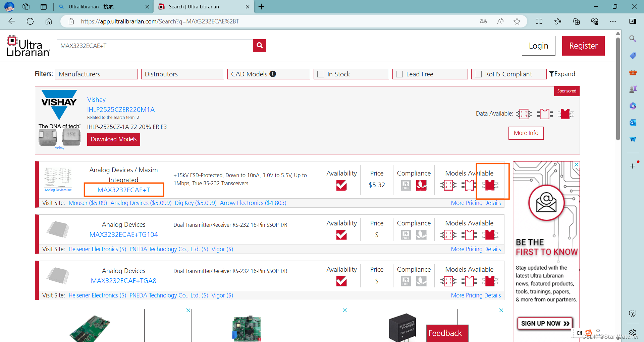The height and width of the screenshot is (342, 644).
Task: Close the newsletter side advertisement
Action: 576,164
